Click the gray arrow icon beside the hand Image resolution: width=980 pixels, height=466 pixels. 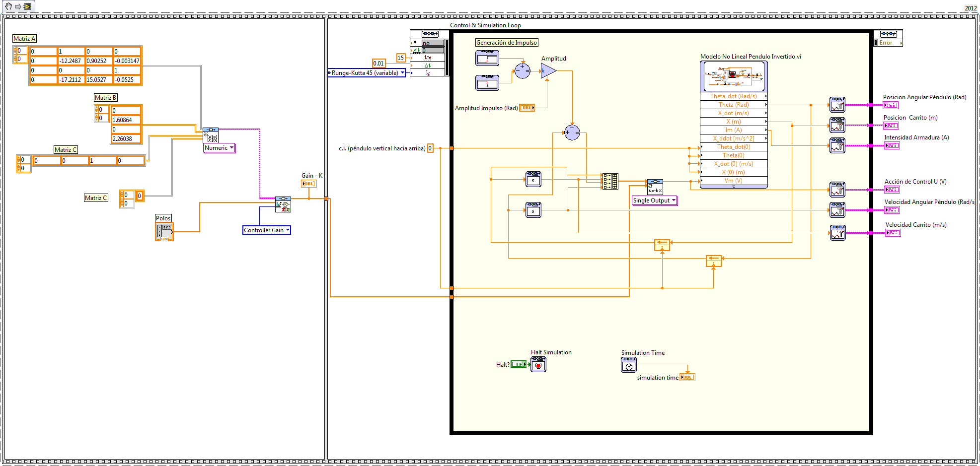tap(18, 6)
